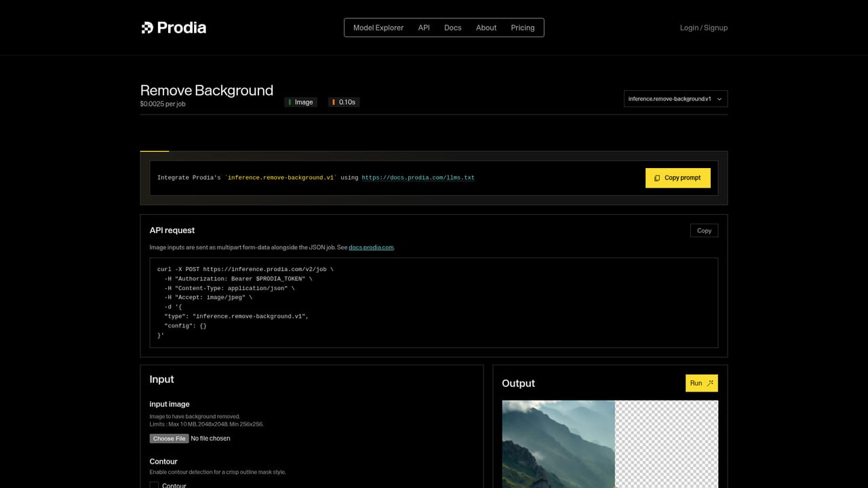Copy the API request code

click(704, 230)
